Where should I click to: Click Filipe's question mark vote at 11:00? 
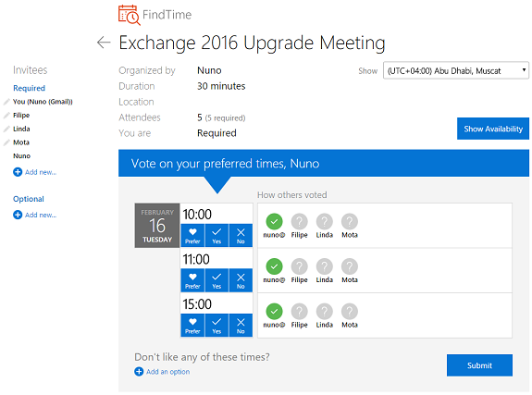point(299,266)
